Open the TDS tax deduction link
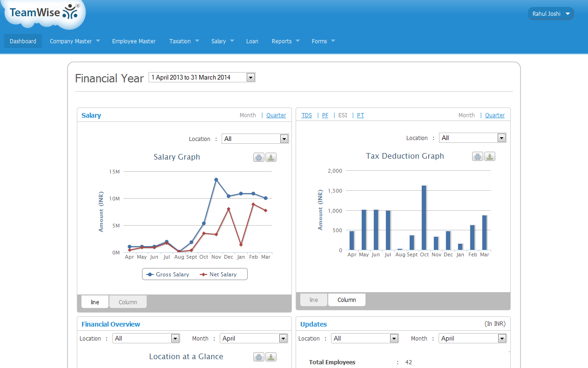Image resolution: width=588 pixels, height=368 pixels. click(x=306, y=115)
